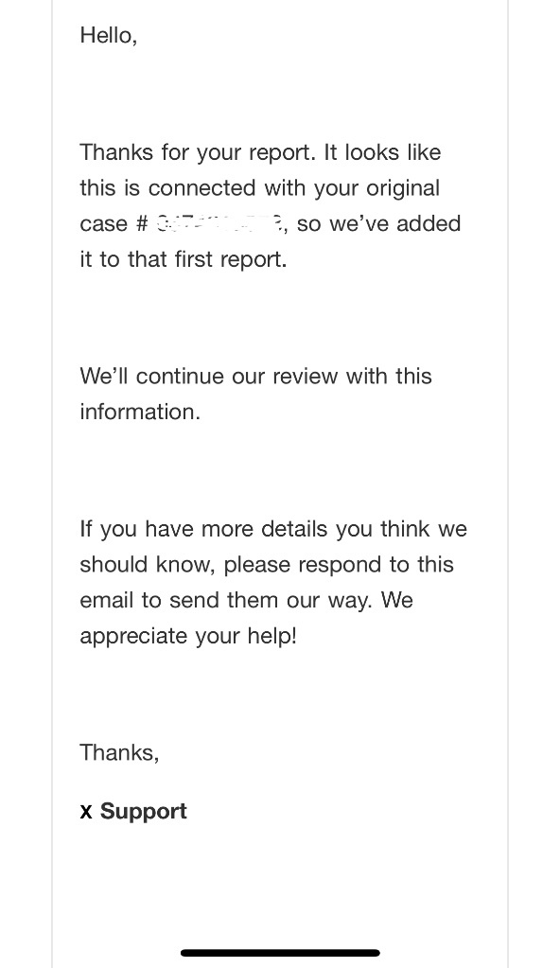Click the bold word "Support"
Image resolution: width=560 pixels, height=968 pixels.
[x=143, y=812]
